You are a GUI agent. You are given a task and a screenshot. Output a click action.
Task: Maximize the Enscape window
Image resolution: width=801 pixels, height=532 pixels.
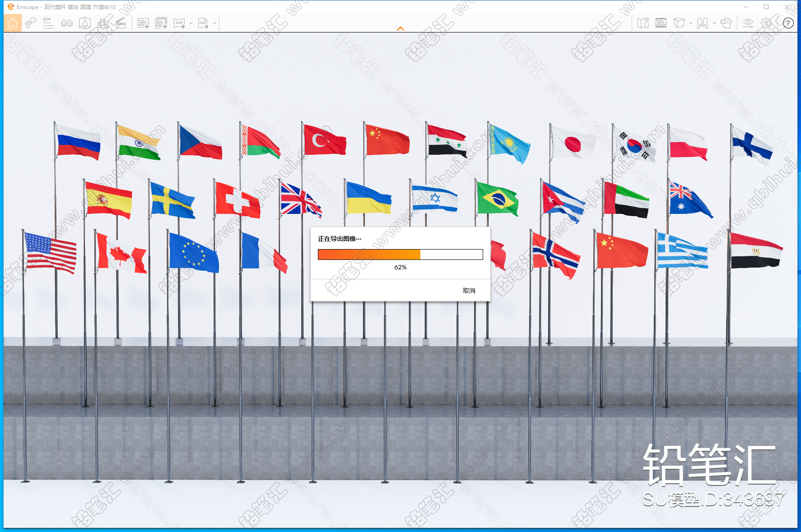pos(766,7)
